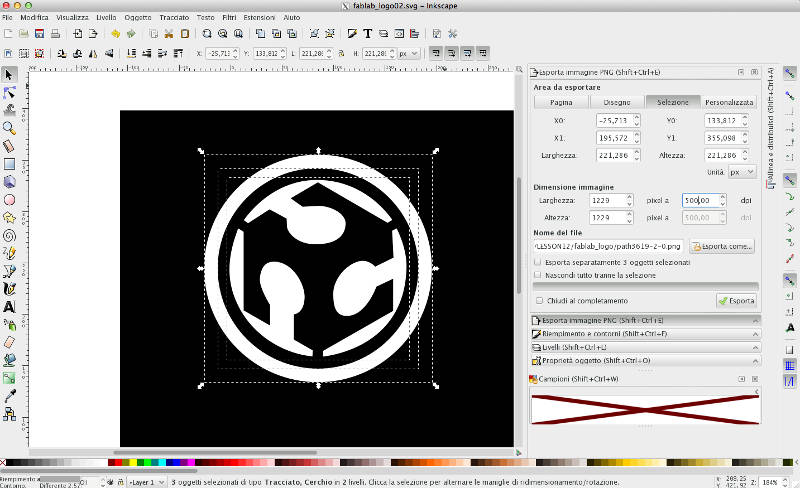The image size is (800, 488).
Task: Toggle layer visibility eye in status bar
Action: coord(111,482)
